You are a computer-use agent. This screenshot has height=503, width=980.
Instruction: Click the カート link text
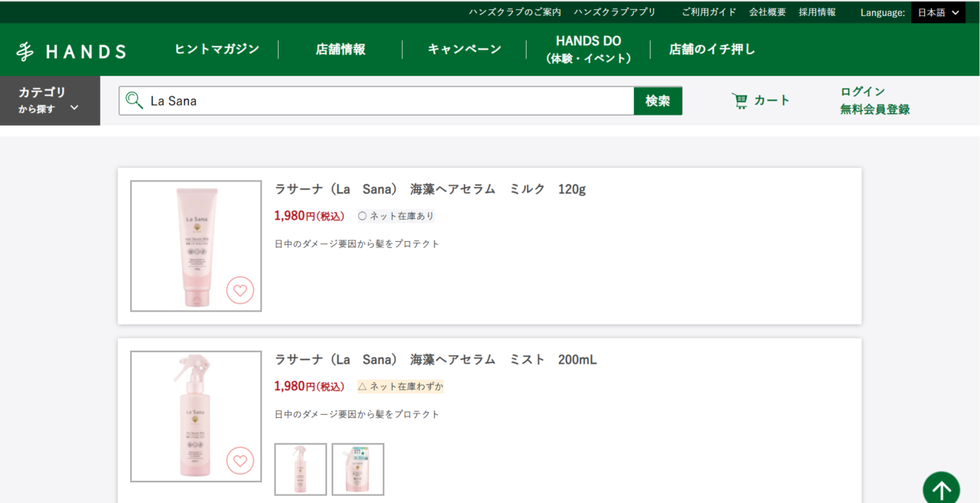click(x=772, y=100)
